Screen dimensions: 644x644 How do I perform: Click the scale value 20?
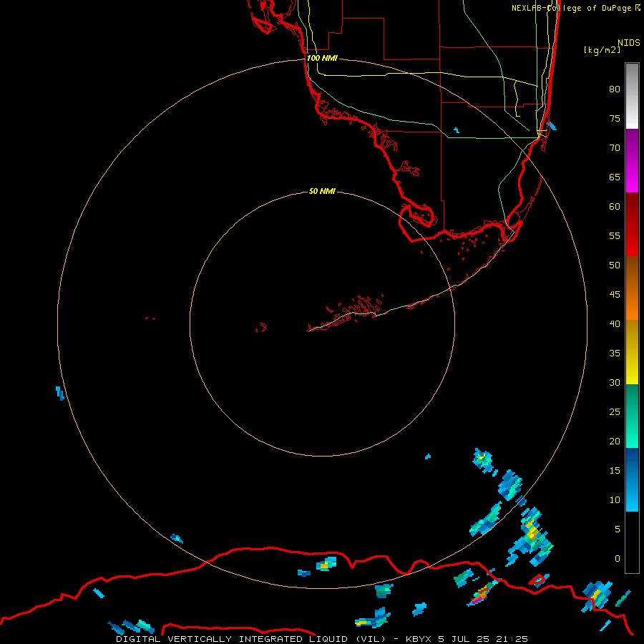pos(615,441)
